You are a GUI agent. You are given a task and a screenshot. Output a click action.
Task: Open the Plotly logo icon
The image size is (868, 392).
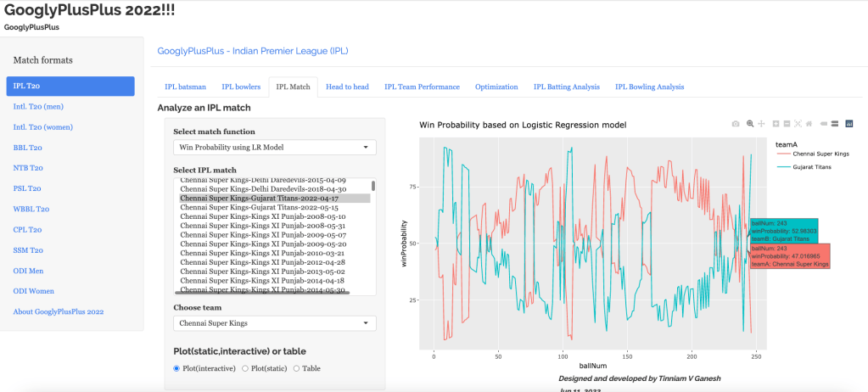tap(849, 124)
